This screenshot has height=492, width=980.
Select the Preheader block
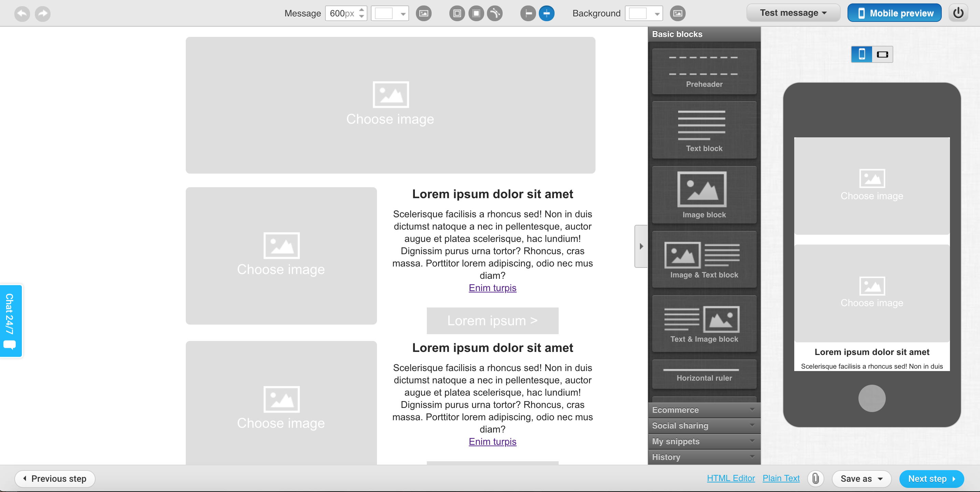704,71
